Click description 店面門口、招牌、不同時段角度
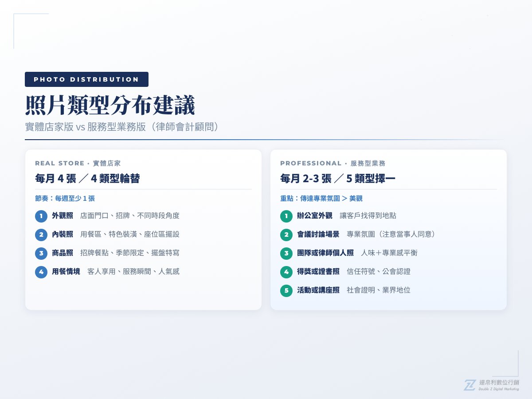This screenshot has width=532, height=399. point(130,216)
